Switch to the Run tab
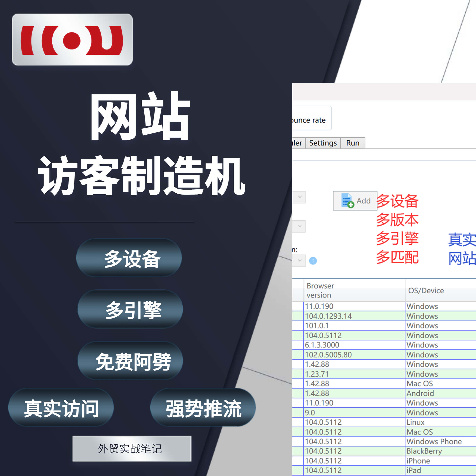Image resolution: width=476 pixels, height=476 pixels. (x=352, y=143)
